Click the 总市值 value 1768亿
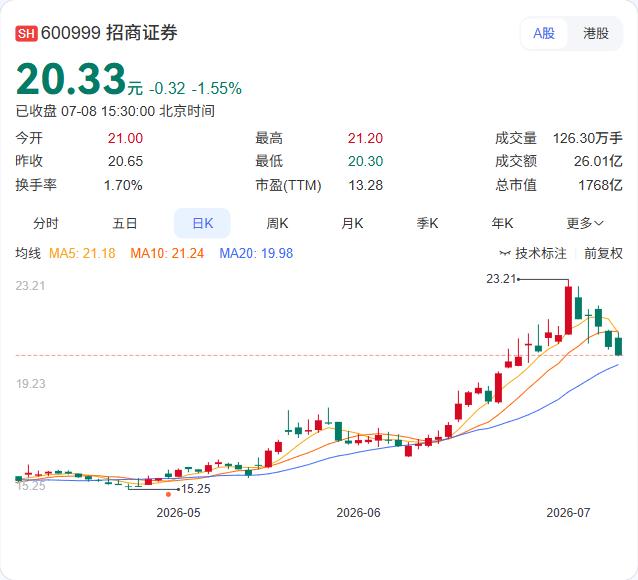 click(x=601, y=186)
